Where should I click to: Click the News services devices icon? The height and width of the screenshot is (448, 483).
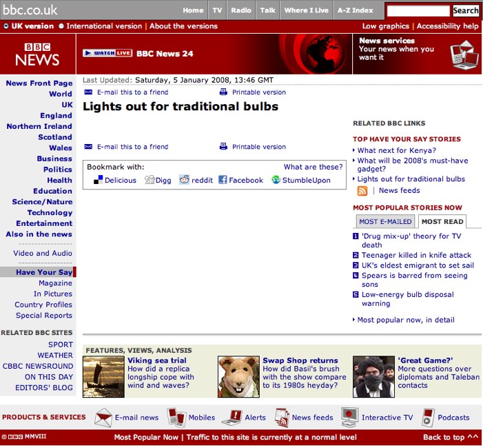[464, 54]
